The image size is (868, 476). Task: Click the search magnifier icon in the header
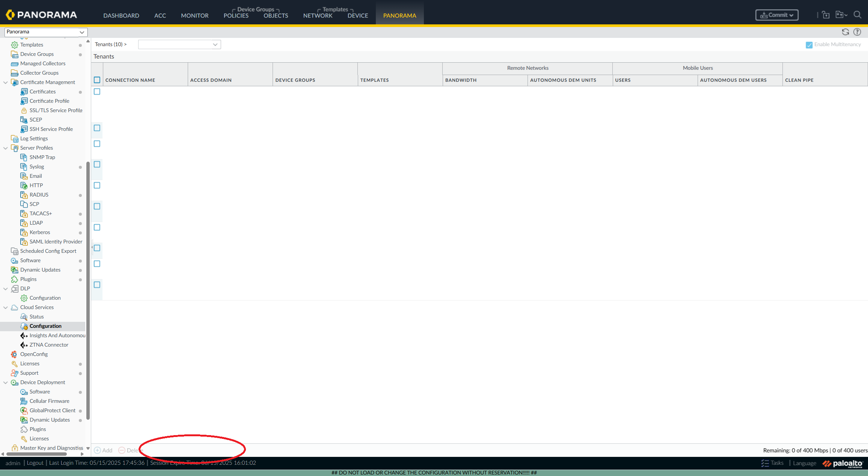pos(857,15)
